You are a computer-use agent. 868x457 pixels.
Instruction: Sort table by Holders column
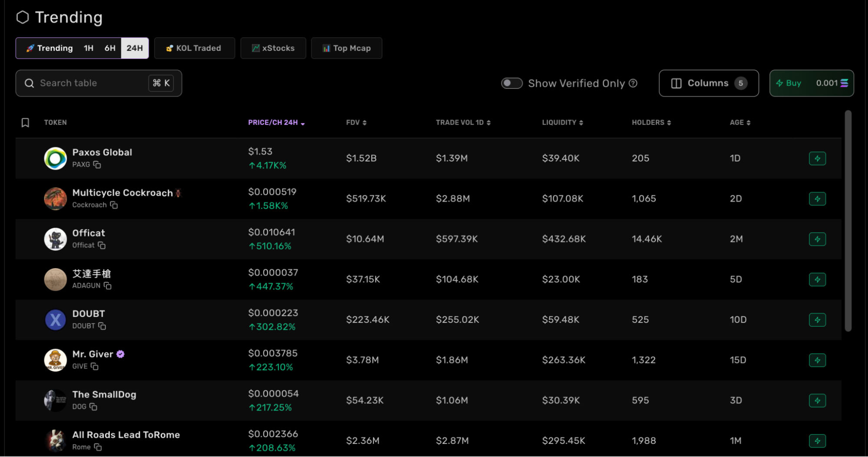tap(651, 123)
